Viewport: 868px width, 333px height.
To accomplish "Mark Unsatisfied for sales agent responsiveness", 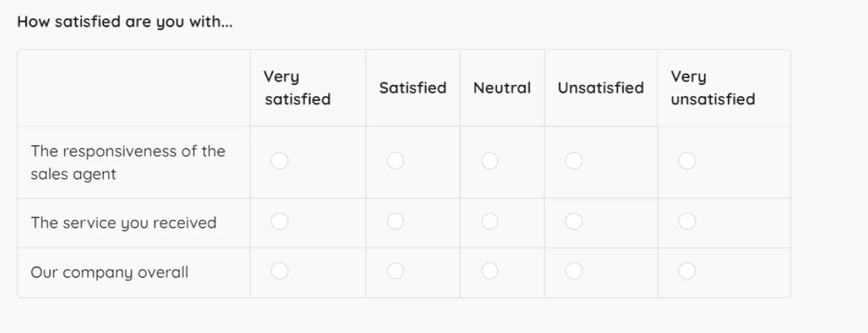I will click(x=574, y=161).
